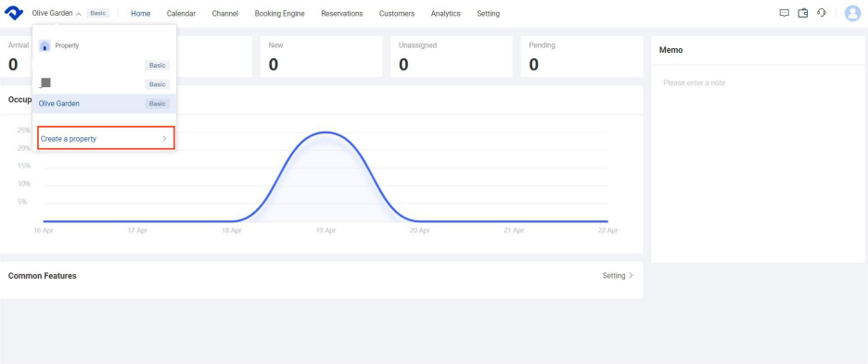
Task: Click the Property house icon
Action: (x=45, y=46)
